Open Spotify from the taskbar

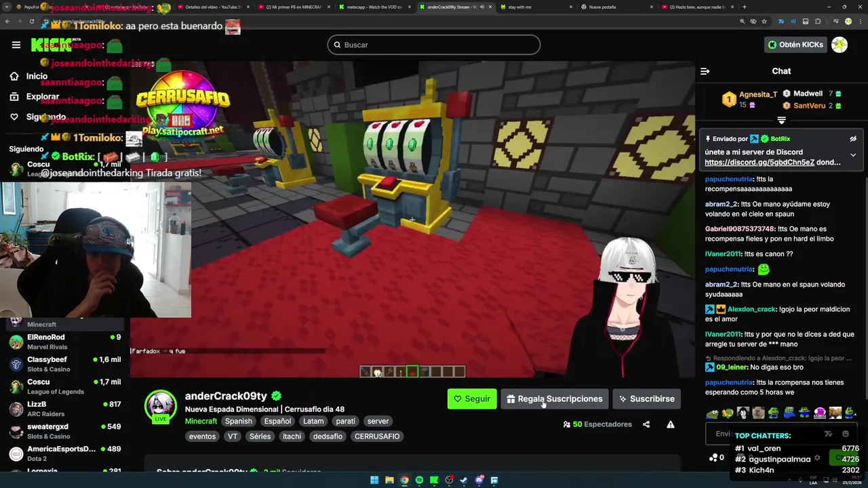pos(419,481)
